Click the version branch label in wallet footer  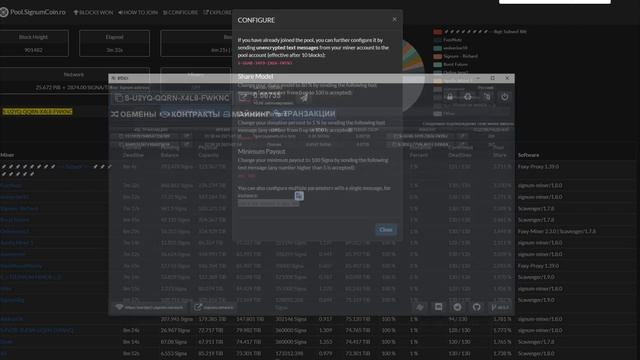pyautogui.click(x=500, y=307)
